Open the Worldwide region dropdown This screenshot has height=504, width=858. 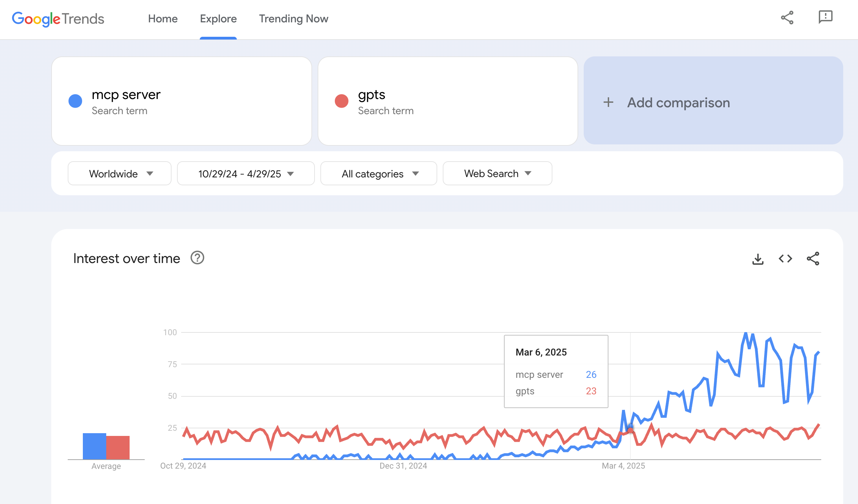[119, 174]
